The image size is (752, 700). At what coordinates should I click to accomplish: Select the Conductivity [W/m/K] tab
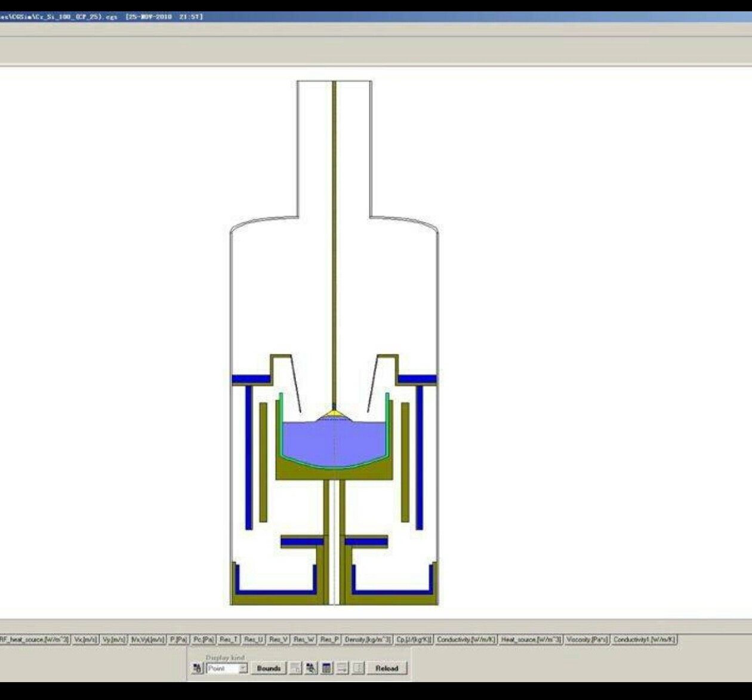(466, 640)
